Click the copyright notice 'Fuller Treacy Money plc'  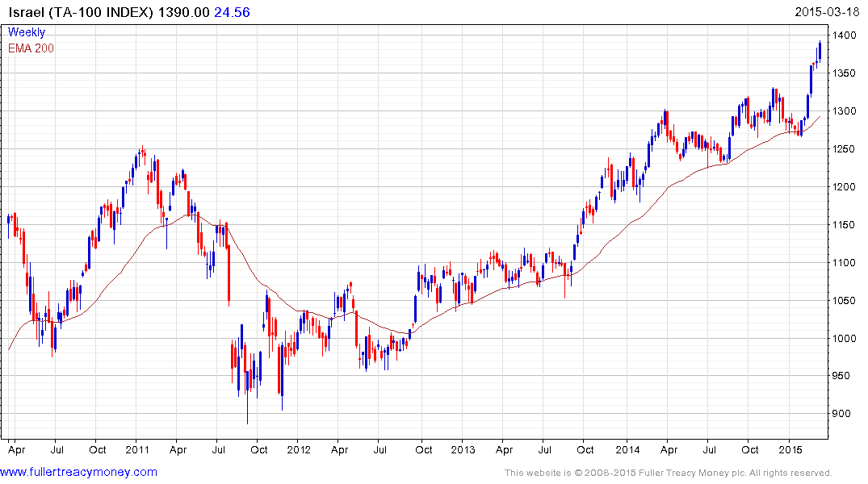click(692, 473)
